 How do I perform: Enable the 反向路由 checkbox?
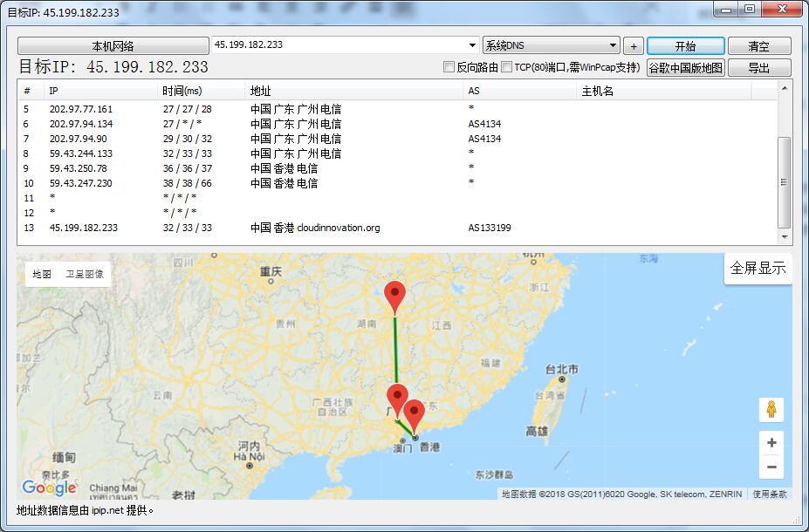coord(449,67)
